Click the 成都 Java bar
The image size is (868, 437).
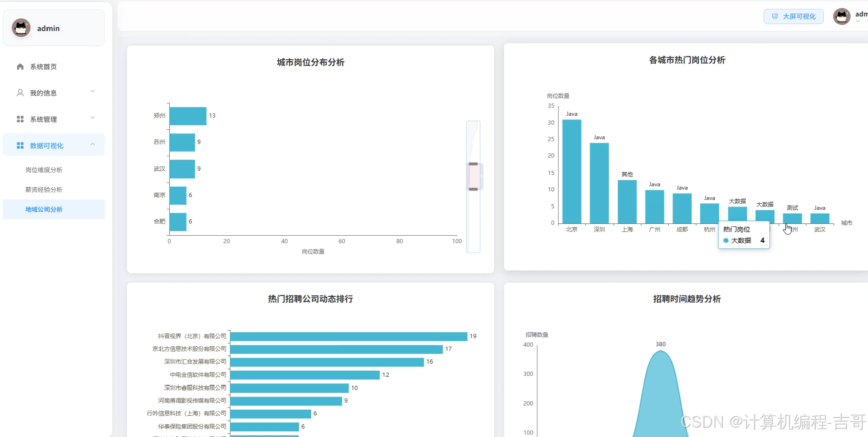(682, 208)
